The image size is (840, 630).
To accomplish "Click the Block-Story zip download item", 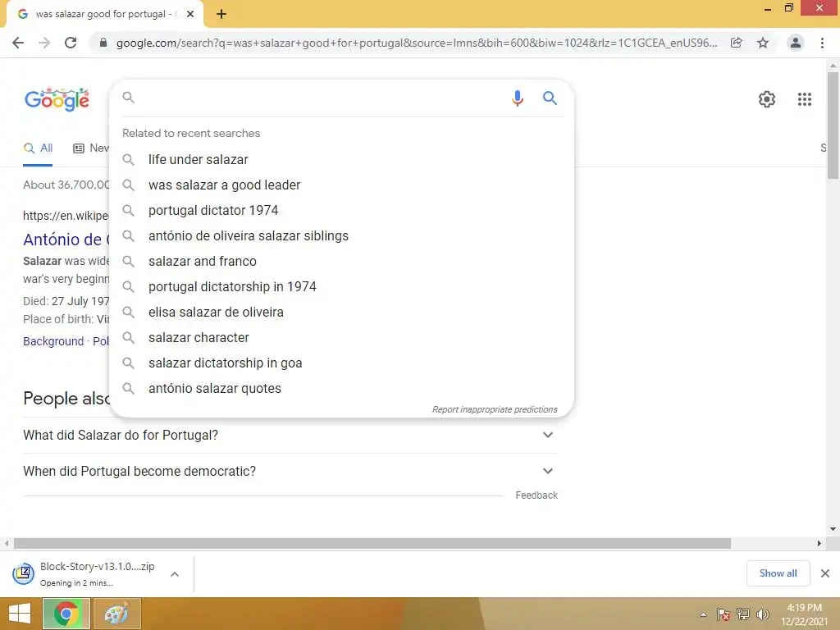I will (x=85, y=573).
